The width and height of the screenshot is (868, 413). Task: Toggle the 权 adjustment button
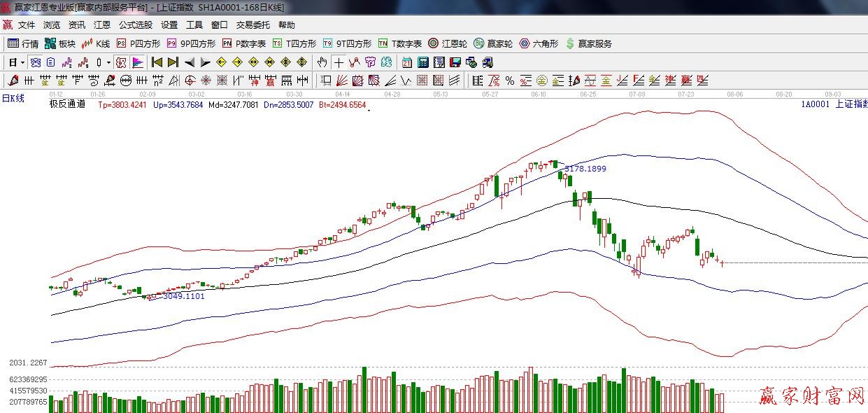point(121,62)
